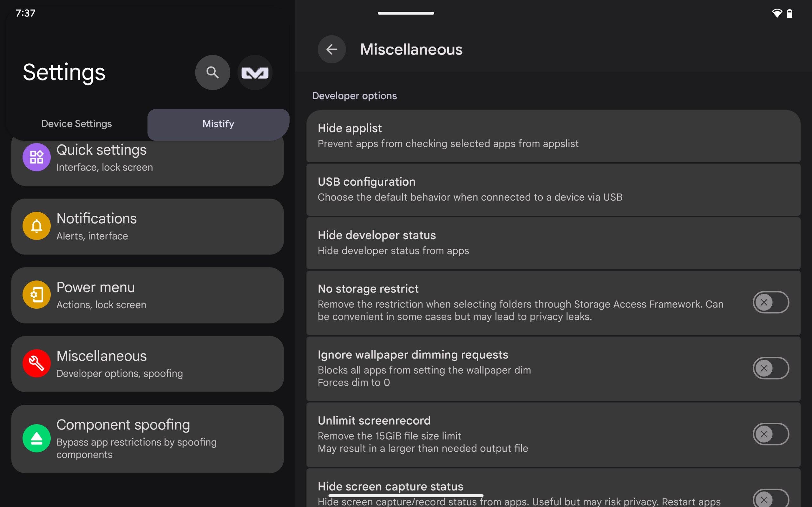The width and height of the screenshot is (812, 507).
Task: Tap the top window drag handle bar
Action: point(406,13)
